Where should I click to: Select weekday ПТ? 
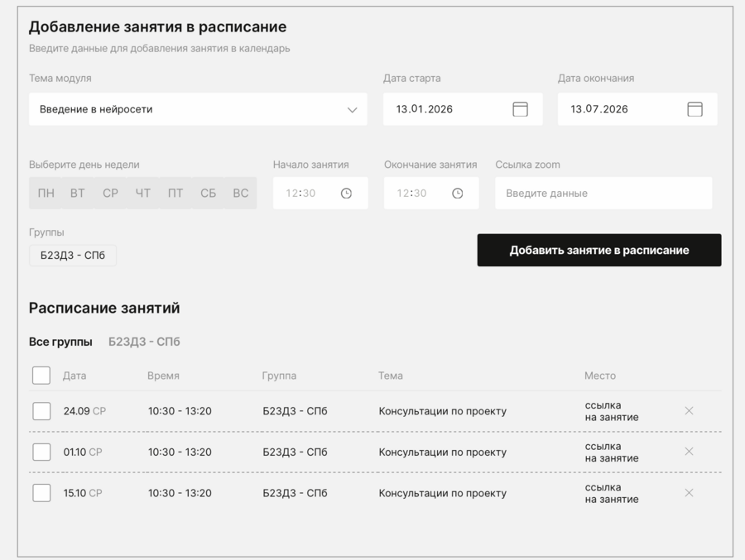(175, 194)
